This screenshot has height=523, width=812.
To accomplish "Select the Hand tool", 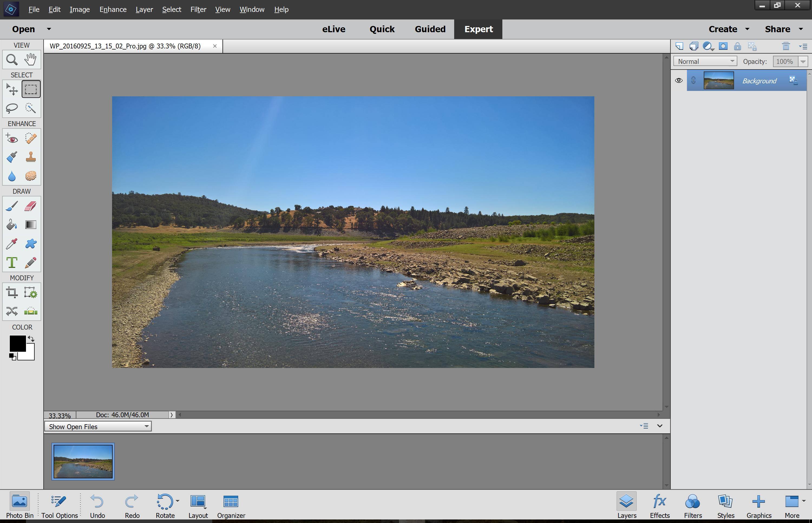I will [x=31, y=60].
